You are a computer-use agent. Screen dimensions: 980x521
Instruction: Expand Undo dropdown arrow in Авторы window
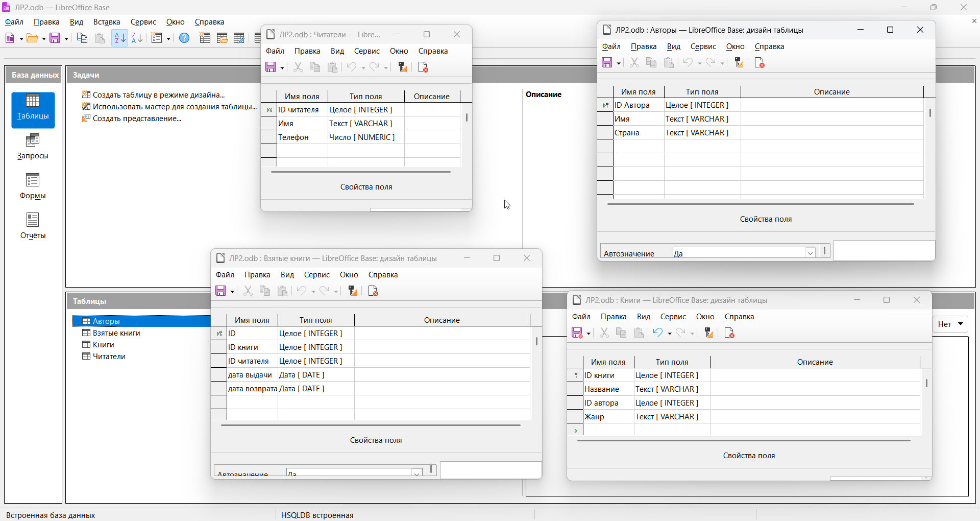[x=699, y=64]
